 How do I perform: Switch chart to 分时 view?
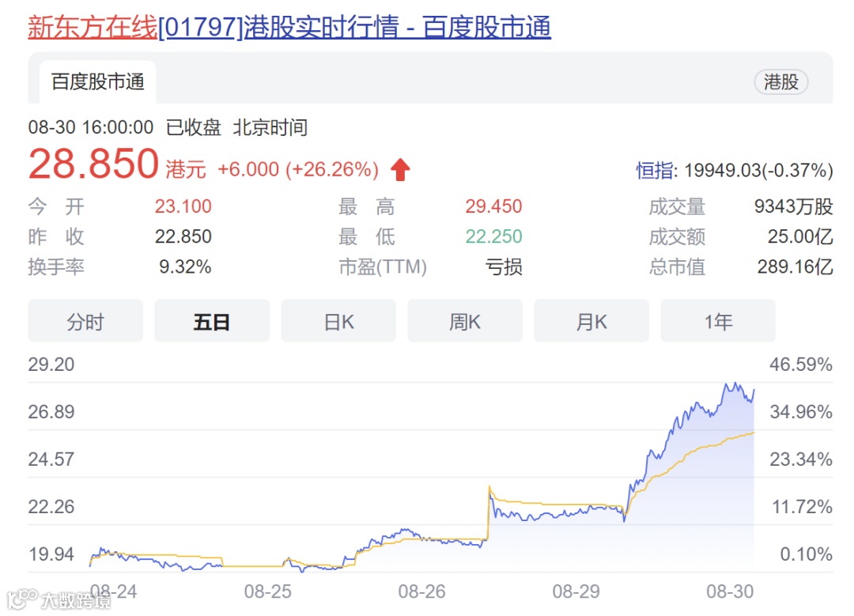click(85, 321)
